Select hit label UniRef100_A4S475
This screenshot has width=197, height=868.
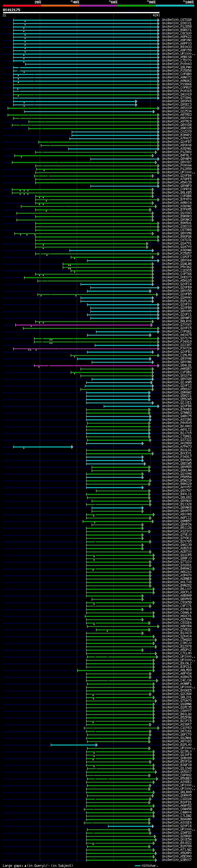coord(177,335)
